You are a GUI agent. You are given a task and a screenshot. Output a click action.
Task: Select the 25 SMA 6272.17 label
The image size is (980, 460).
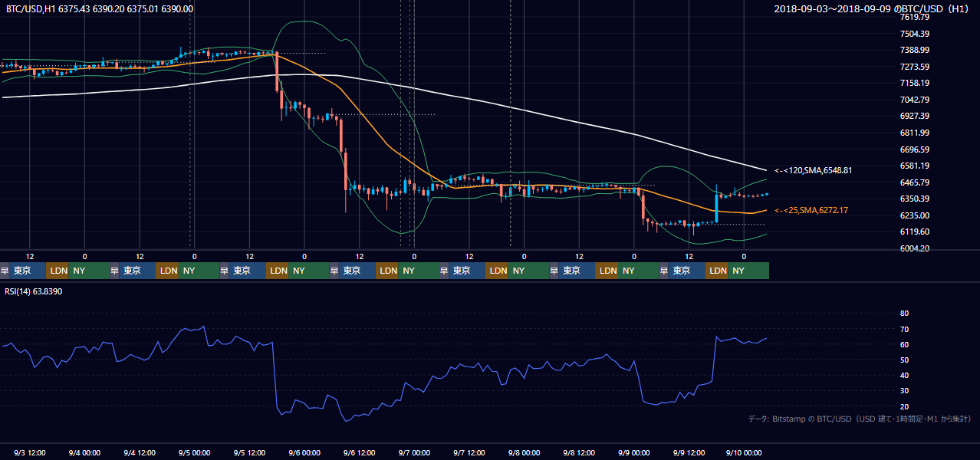point(811,209)
